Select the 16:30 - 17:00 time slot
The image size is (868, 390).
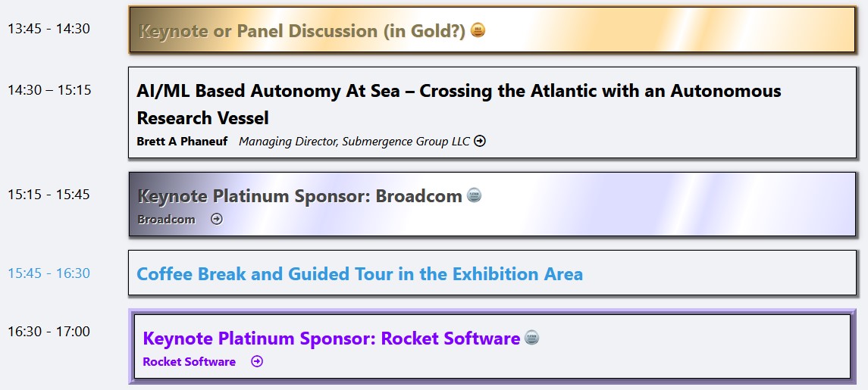coord(49,332)
